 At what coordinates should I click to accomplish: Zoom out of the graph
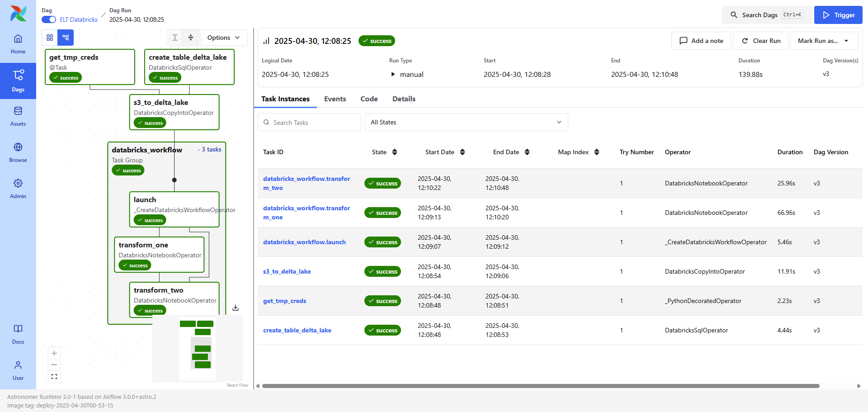tap(54, 365)
